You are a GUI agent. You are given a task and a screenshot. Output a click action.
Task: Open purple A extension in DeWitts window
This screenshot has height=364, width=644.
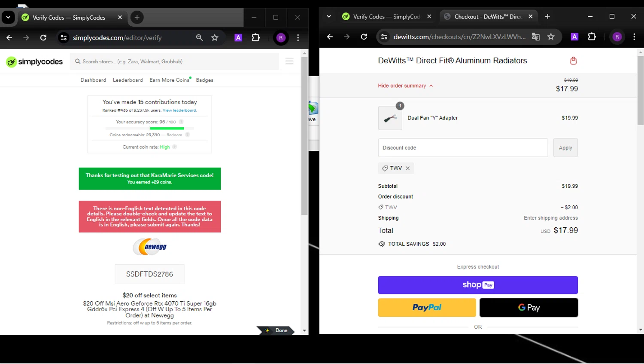coord(574,37)
